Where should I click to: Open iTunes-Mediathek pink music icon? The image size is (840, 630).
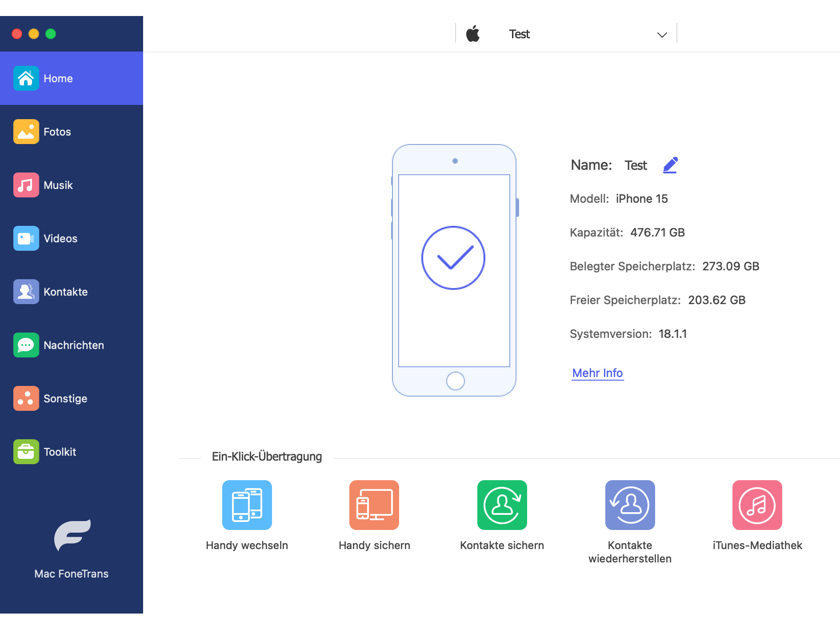pyautogui.click(x=757, y=505)
